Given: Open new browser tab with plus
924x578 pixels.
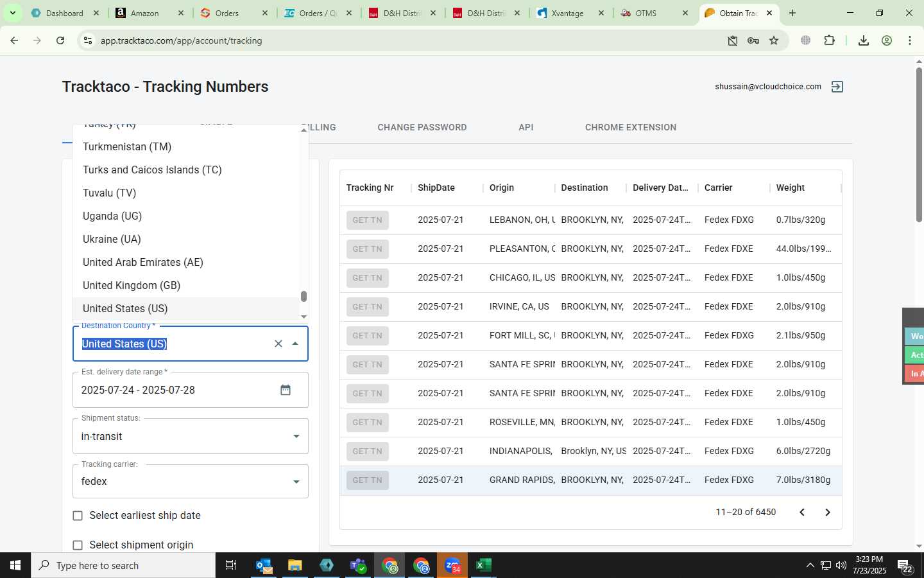Looking at the screenshot, I should (x=792, y=13).
